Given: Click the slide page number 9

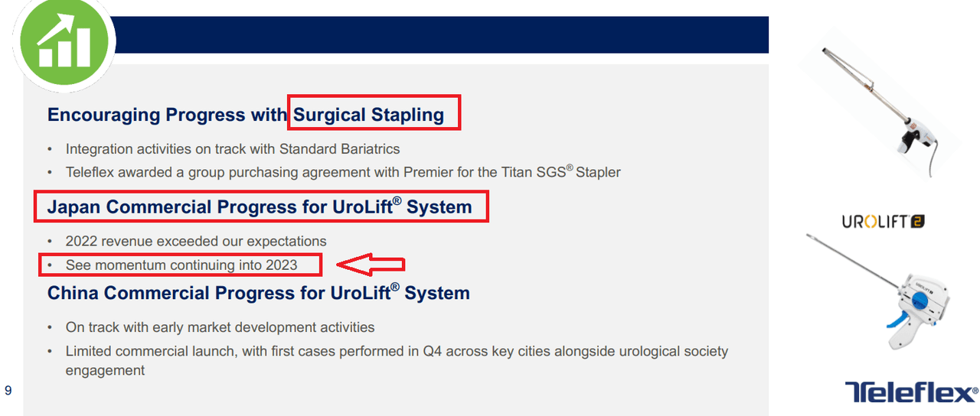Looking at the screenshot, I should [x=8, y=391].
